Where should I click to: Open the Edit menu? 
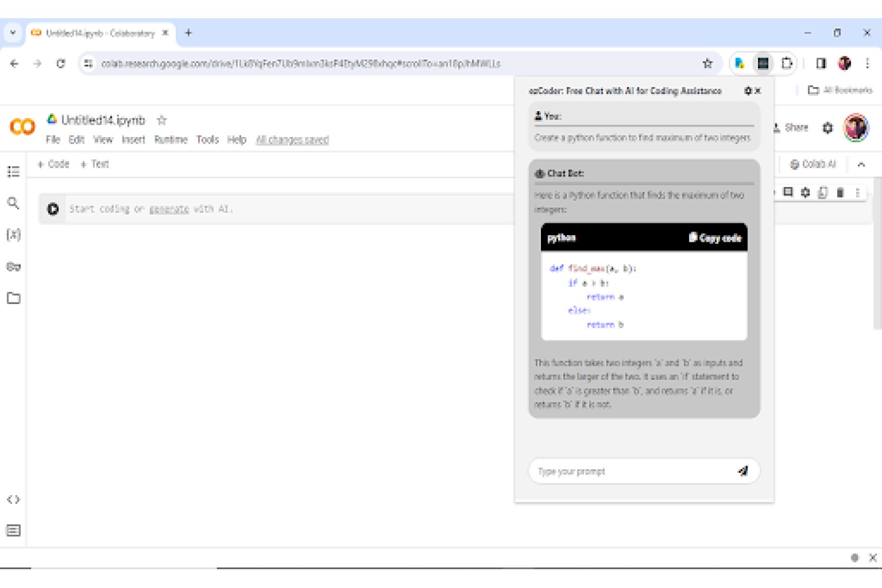[x=76, y=140]
